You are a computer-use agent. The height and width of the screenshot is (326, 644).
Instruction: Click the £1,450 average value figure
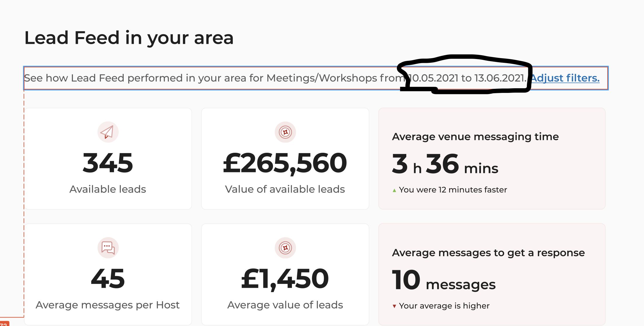point(285,279)
